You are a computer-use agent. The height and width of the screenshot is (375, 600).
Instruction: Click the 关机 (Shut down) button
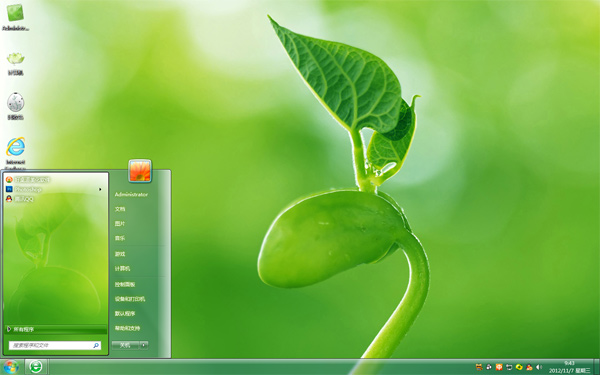coord(125,345)
